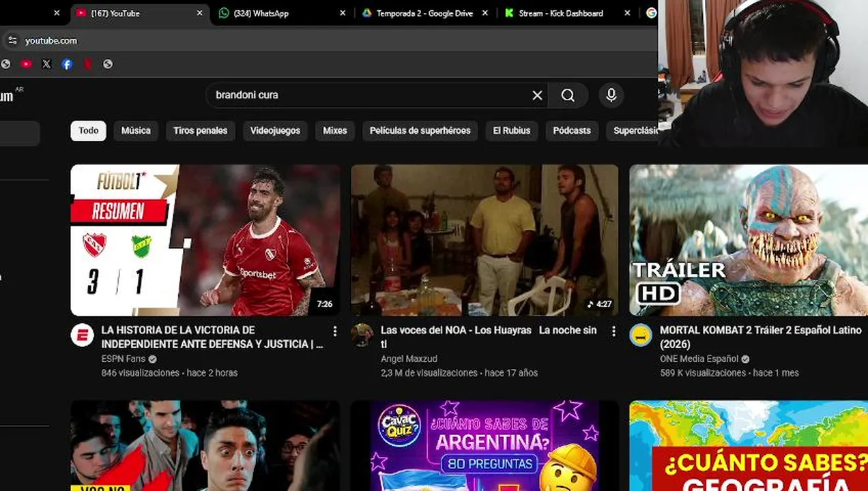Select the Videojuegos filter chip
Screen dimensions: 868x491
point(275,130)
